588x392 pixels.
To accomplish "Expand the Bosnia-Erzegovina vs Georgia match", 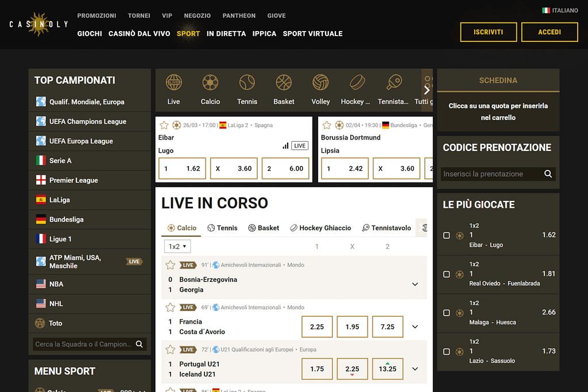I will (415, 285).
